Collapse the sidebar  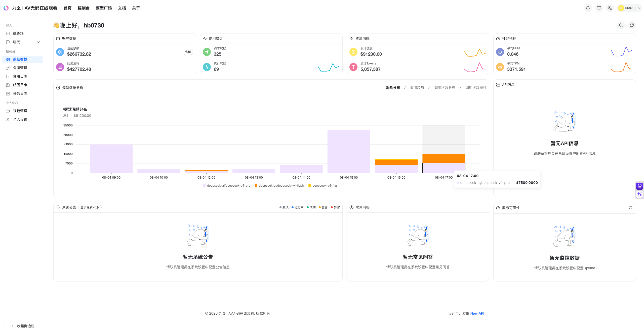23,326
